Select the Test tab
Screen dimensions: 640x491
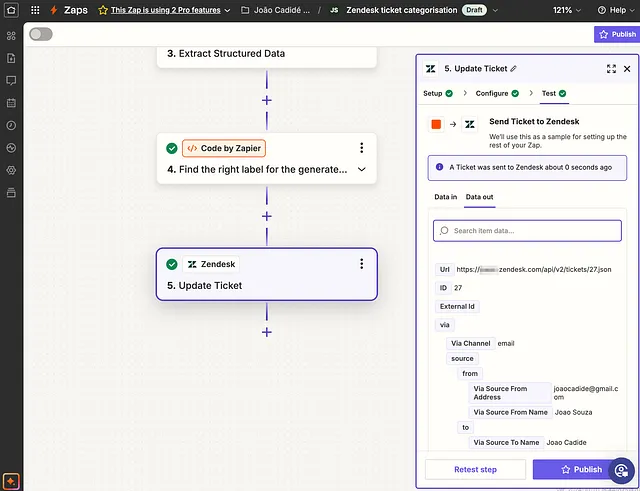[x=554, y=93]
